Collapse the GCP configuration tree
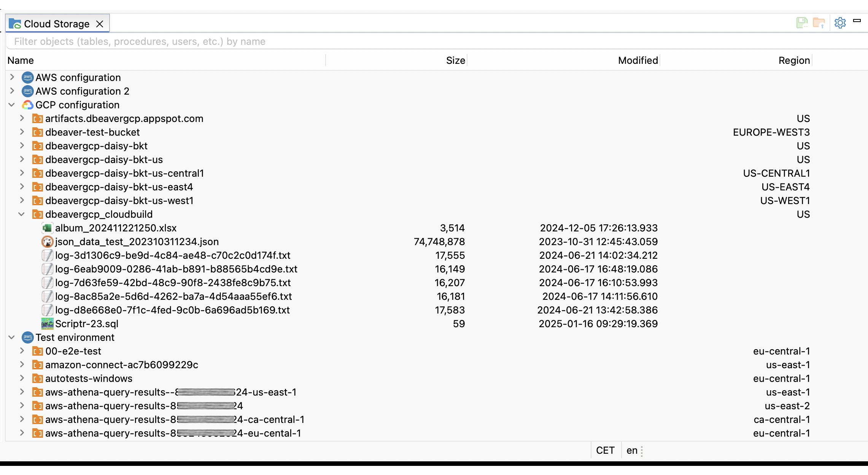This screenshot has height=475, width=868. pos(12,105)
